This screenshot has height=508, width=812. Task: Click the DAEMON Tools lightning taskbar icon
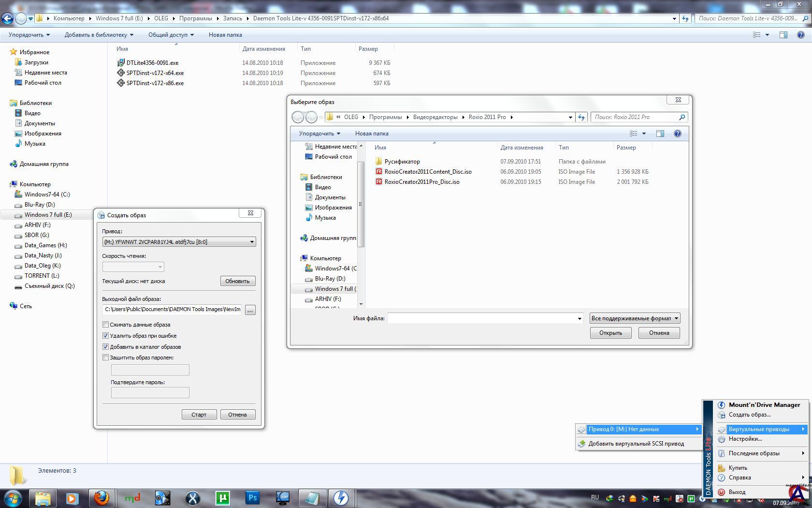[341, 498]
